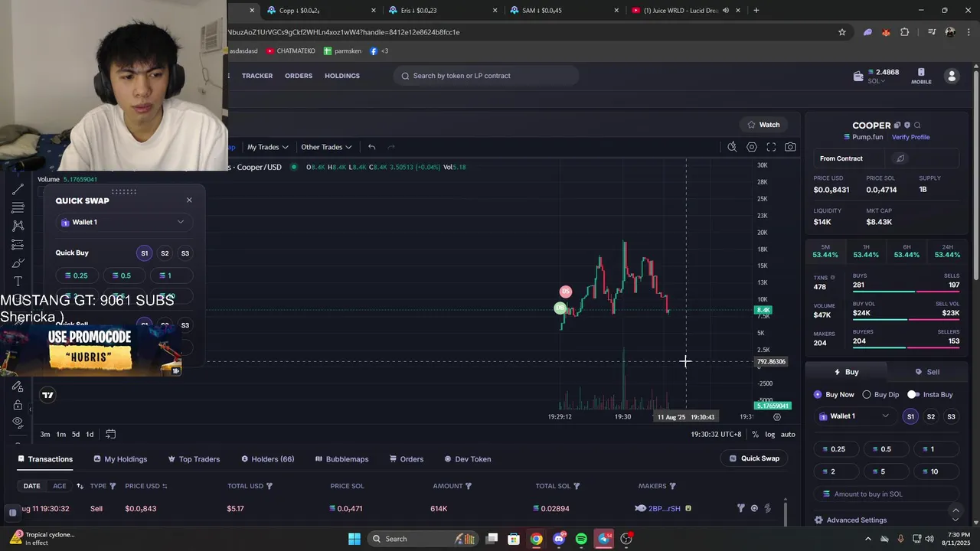The width and height of the screenshot is (980, 551).
Task: Click the Windows Start button
Action: coord(354,539)
